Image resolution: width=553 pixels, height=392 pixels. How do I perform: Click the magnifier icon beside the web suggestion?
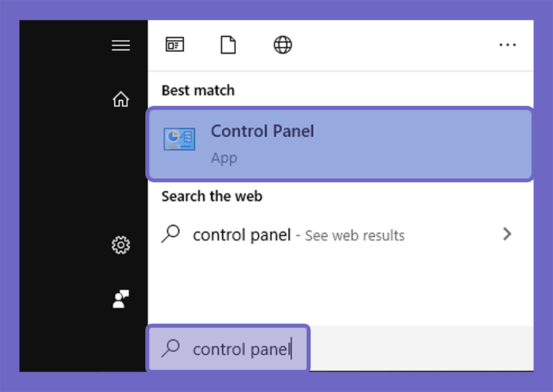tap(171, 234)
